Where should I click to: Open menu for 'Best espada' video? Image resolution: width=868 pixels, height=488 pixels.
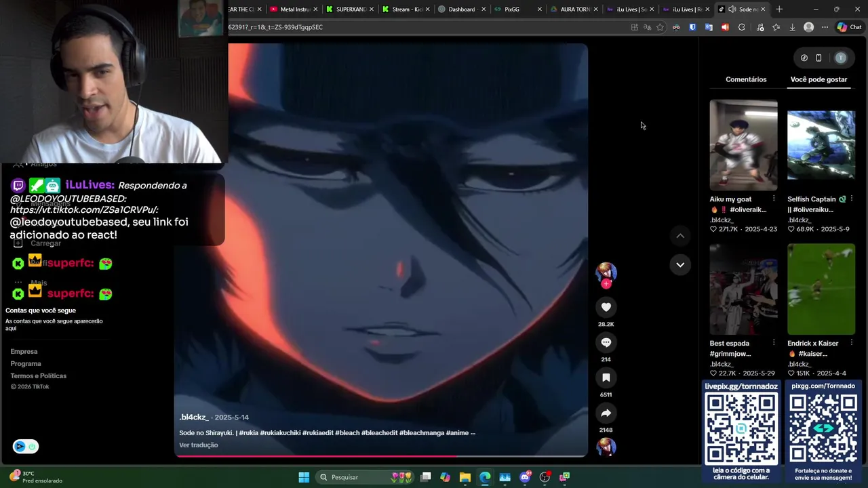[x=774, y=343]
